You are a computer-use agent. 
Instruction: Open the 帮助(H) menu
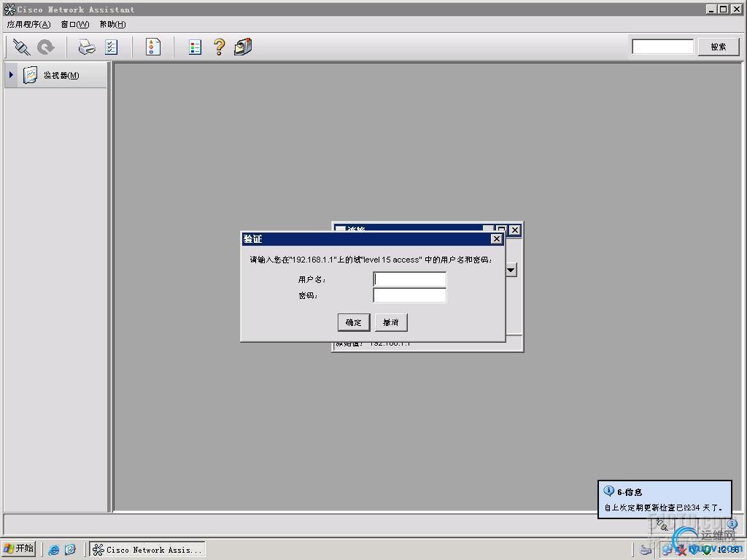[x=112, y=24]
